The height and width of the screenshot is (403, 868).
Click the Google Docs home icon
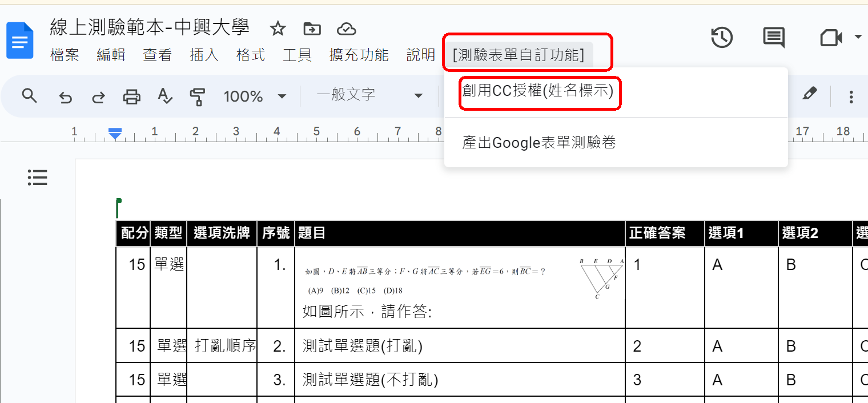(x=20, y=41)
